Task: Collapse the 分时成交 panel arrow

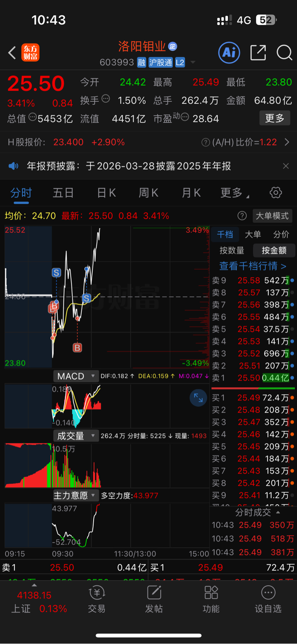Action: tap(278, 512)
